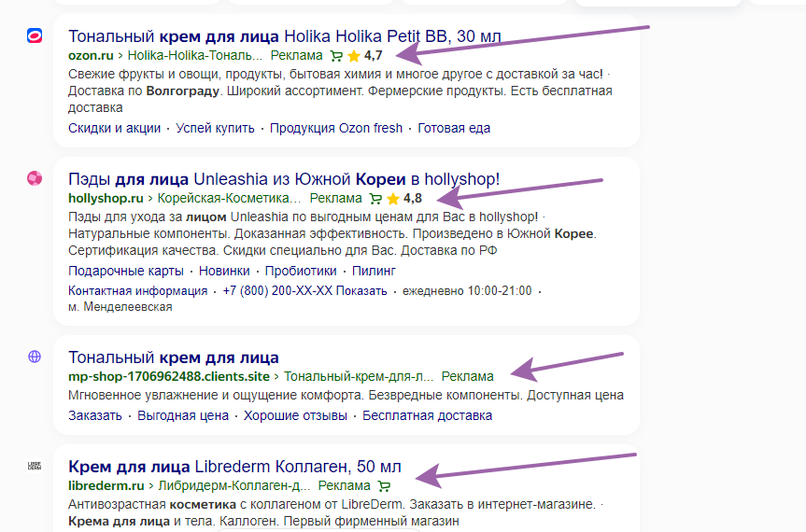The height and width of the screenshot is (532, 806).
Task: Open the Holika Holika Petit BB title
Action: point(284,36)
